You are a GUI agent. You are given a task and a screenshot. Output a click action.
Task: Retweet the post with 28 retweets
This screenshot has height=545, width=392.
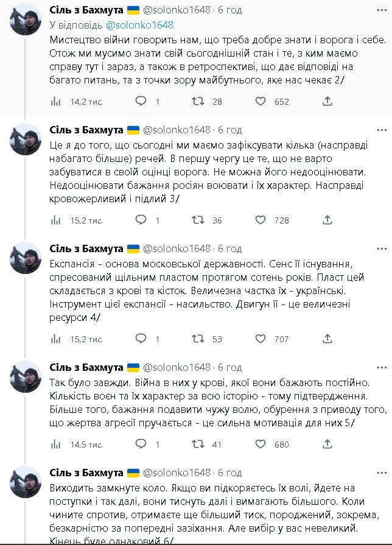click(x=197, y=102)
